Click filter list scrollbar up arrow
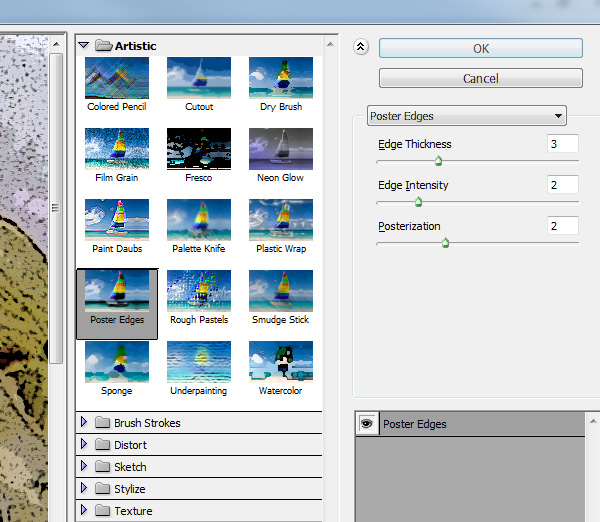This screenshot has width=600, height=522. (330, 44)
